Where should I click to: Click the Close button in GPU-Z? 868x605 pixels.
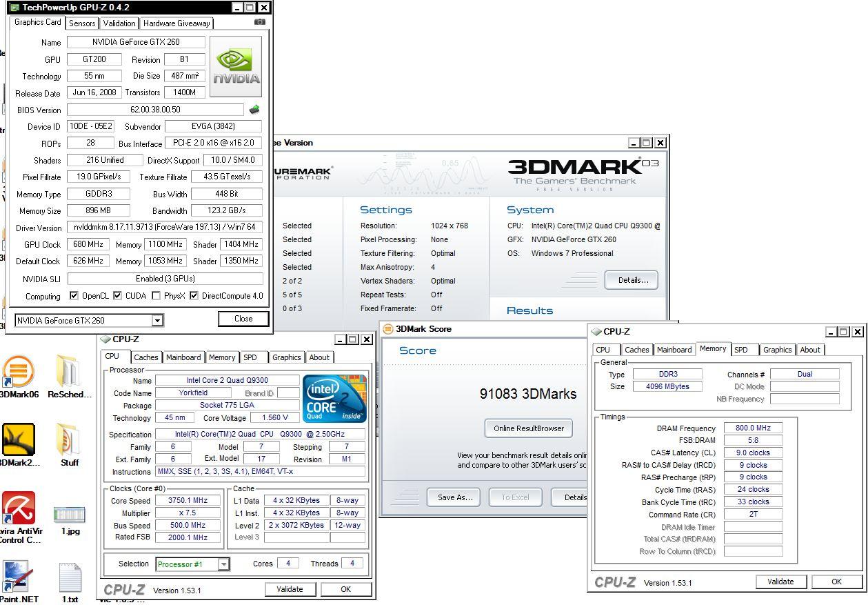[243, 319]
